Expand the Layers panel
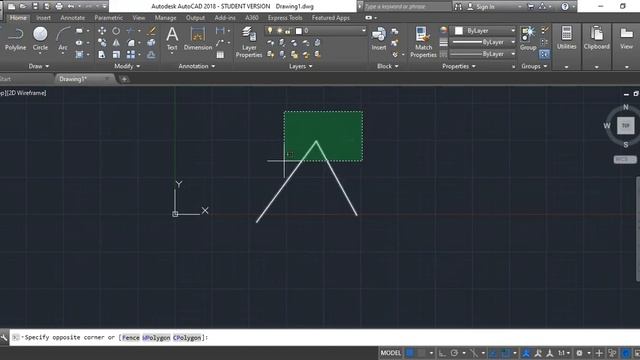Viewport: 640px width, 360px height. pyautogui.click(x=301, y=66)
